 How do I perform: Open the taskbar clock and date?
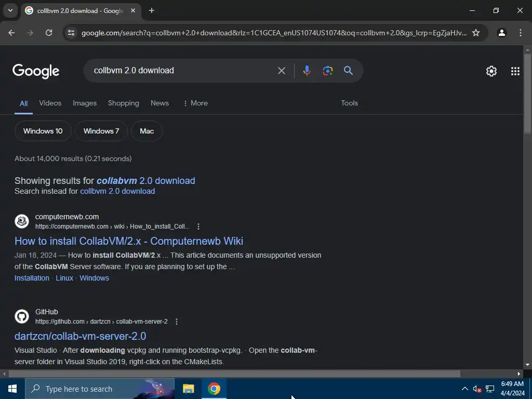pos(512,389)
